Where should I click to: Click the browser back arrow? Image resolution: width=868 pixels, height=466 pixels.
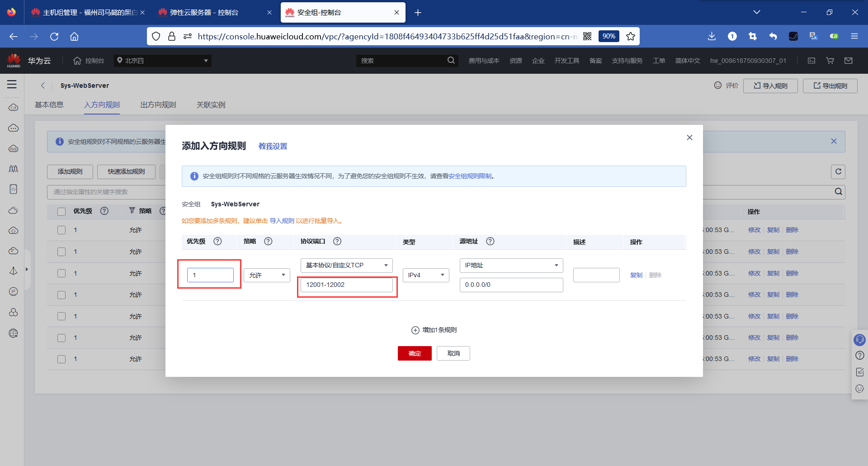coord(14,37)
